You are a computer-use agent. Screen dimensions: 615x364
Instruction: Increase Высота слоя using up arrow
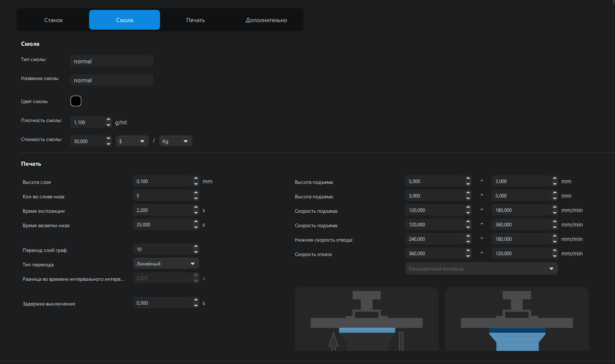(x=196, y=179)
